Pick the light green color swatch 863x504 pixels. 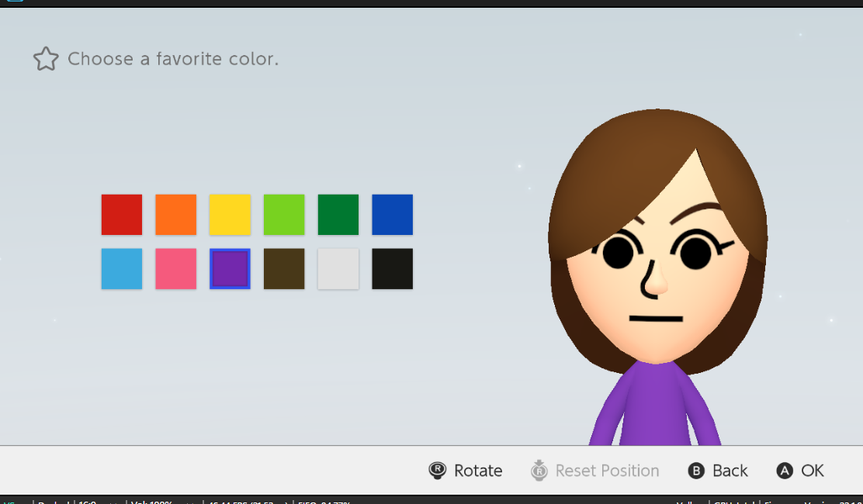click(x=284, y=214)
